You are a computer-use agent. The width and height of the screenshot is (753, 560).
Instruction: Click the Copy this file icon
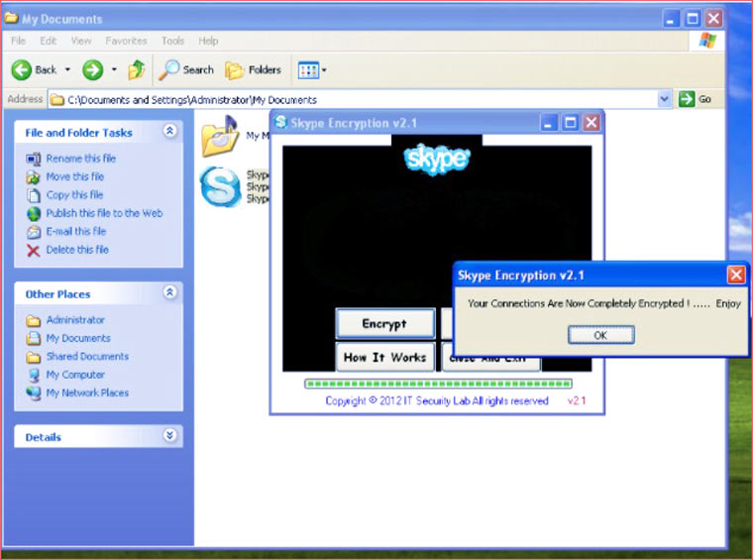33,195
